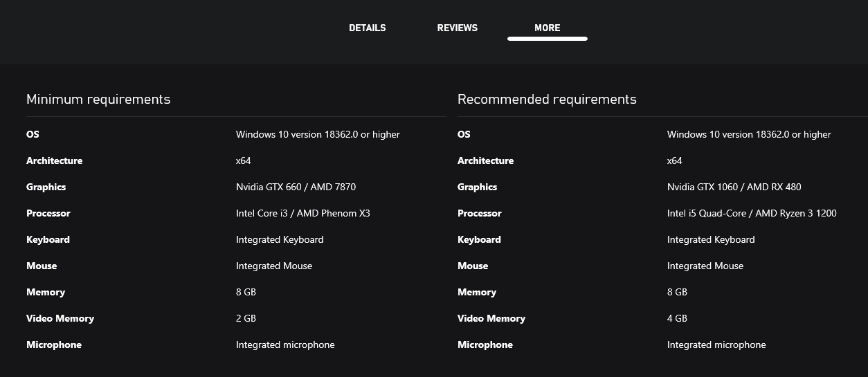Image resolution: width=868 pixels, height=377 pixels.
Task: Click recommended OS Windows 10 version value
Action: point(749,134)
